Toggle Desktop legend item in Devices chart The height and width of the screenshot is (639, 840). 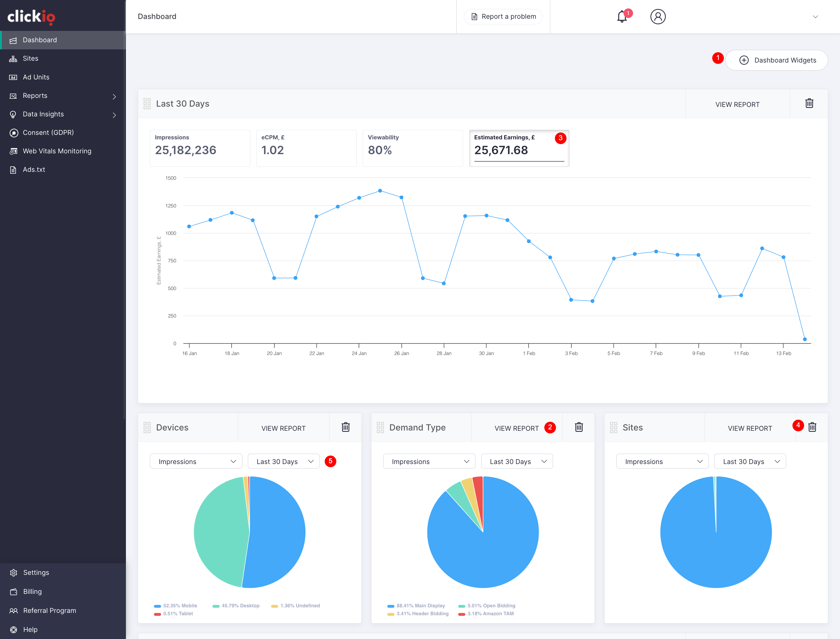236,605
